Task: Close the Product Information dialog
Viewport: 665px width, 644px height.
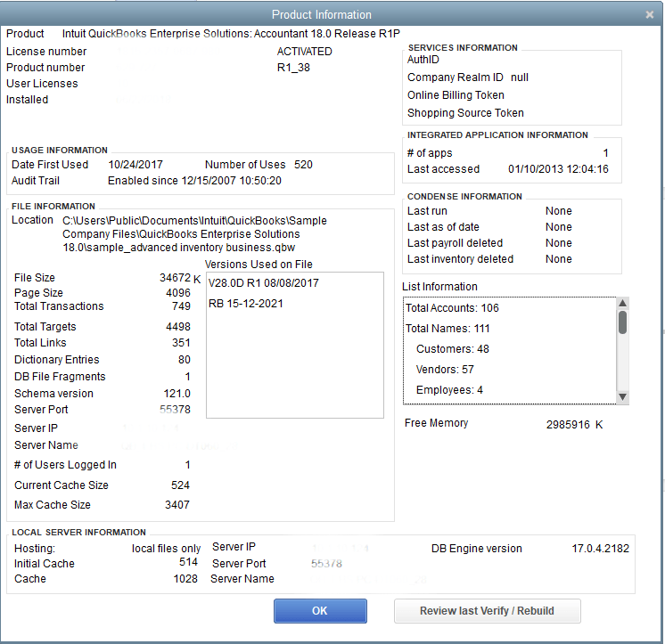Action: coord(649,15)
